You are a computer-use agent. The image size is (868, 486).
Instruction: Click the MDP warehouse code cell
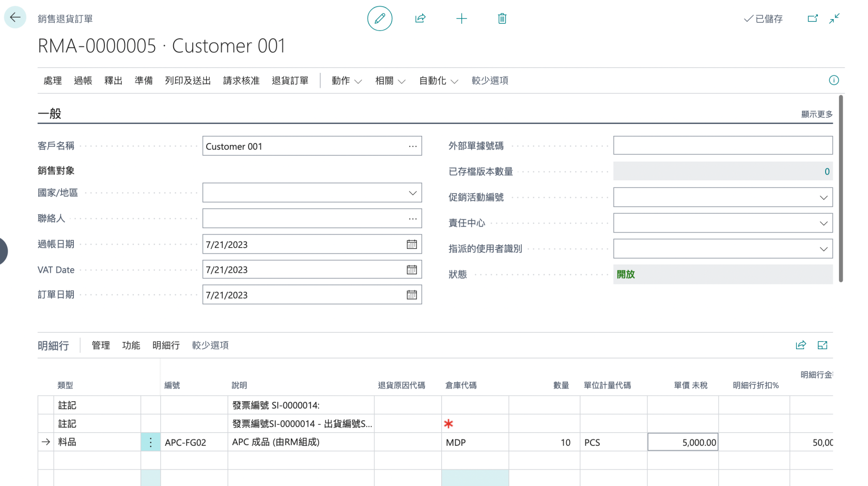pyautogui.click(x=475, y=442)
